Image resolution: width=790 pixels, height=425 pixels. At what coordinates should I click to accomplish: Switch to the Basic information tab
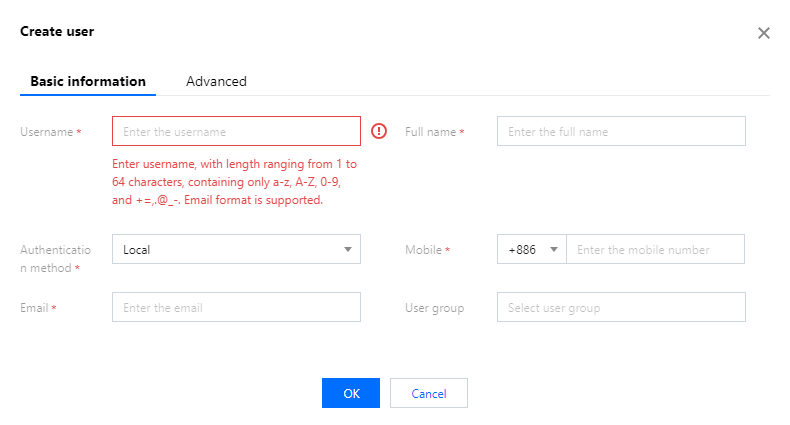pyautogui.click(x=88, y=81)
